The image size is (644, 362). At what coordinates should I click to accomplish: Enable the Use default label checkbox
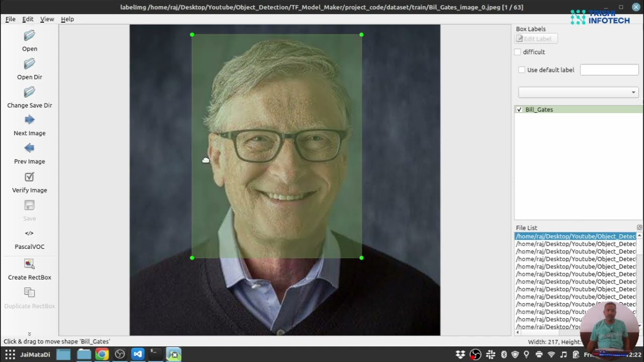522,70
